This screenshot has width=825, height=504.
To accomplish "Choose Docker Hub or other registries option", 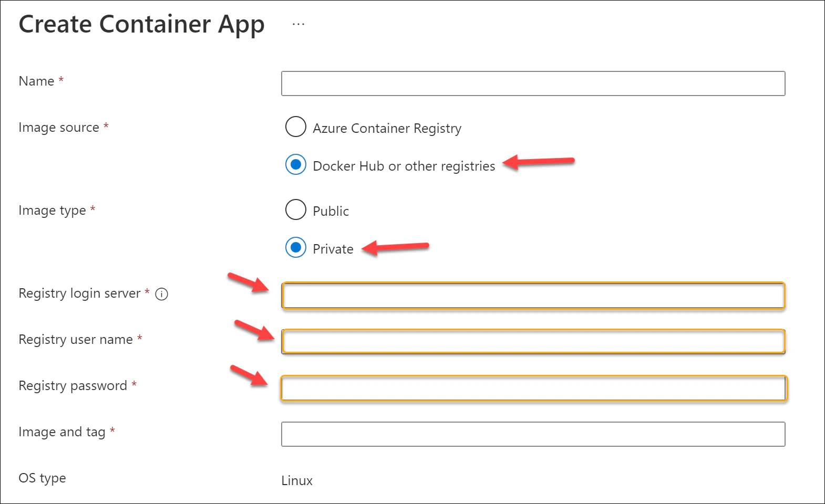I will coord(296,165).
